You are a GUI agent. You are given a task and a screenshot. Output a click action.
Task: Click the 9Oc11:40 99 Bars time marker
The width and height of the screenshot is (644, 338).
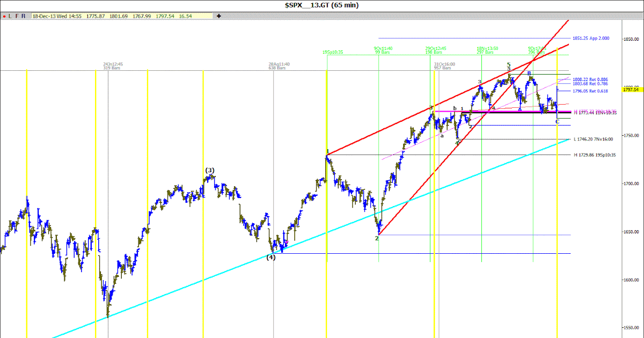pyautogui.click(x=383, y=50)
